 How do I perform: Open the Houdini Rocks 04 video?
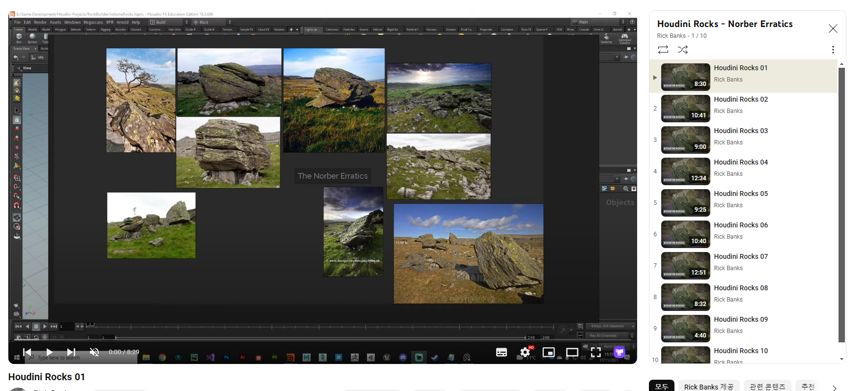pos(740,163)
